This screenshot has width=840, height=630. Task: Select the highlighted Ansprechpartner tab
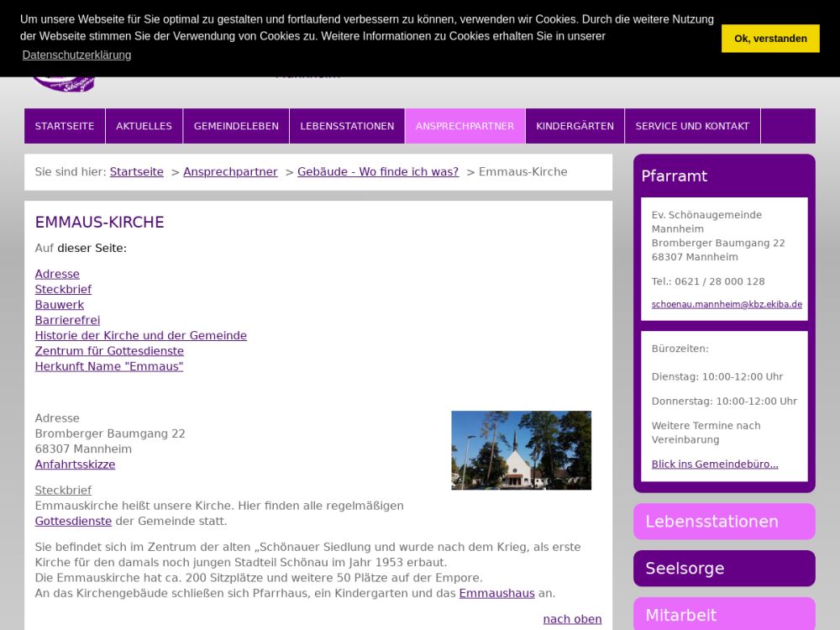(x=465, y=126)
